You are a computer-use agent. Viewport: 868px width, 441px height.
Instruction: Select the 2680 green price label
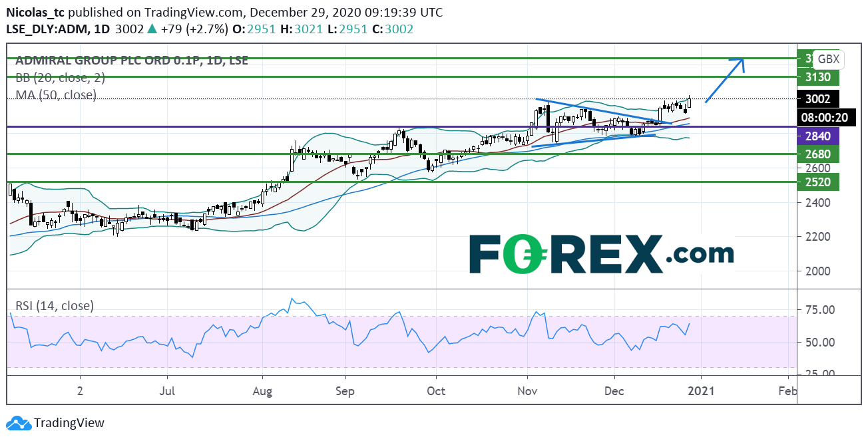coord(817,154)
